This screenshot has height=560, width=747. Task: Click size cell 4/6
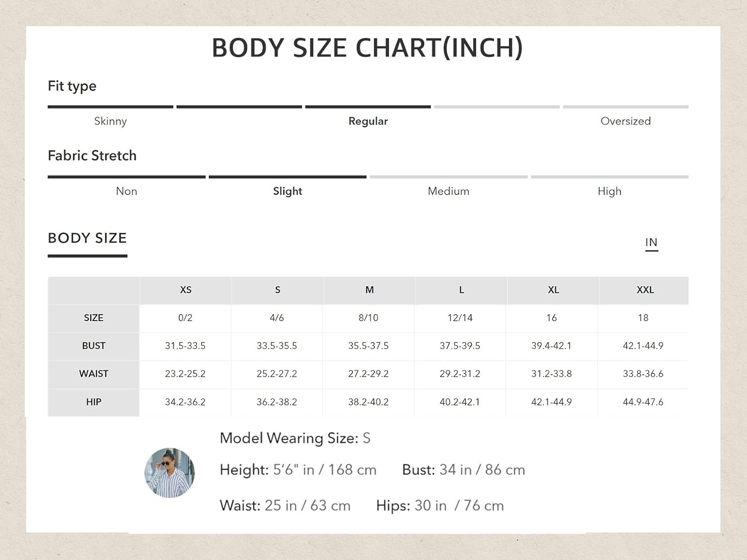tap(277, 318)
